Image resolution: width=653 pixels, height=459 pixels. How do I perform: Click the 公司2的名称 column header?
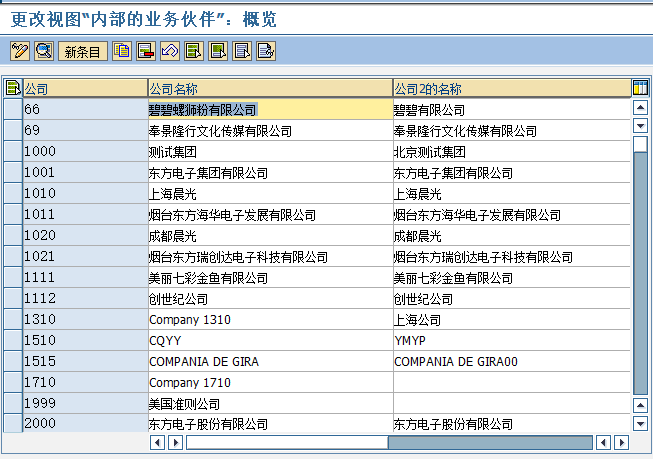click(x=512, y=88)
